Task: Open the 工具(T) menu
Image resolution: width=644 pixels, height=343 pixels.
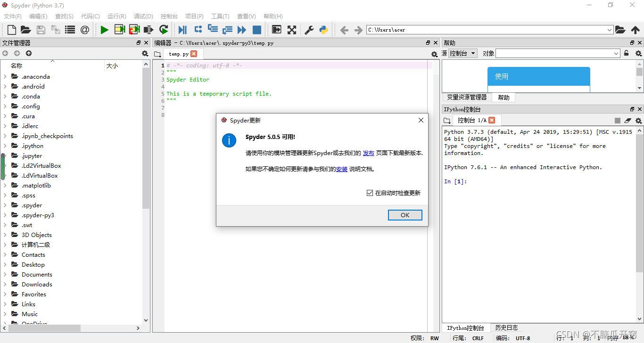Action: point(220,16)
